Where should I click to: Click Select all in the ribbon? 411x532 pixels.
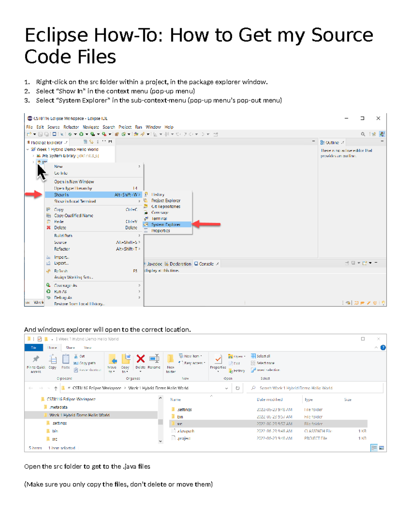coord(263,356)
